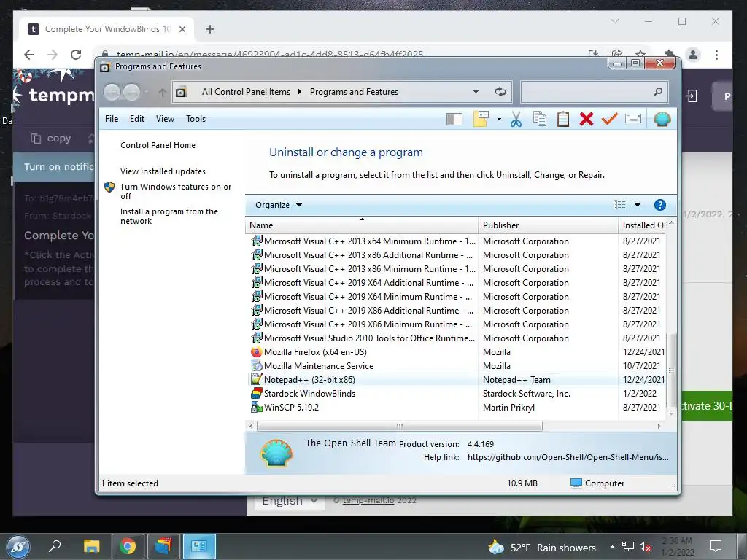Select WinSCP 5.19.2 entry
This screenshot has width=747, height=560.
coord(457,408)
